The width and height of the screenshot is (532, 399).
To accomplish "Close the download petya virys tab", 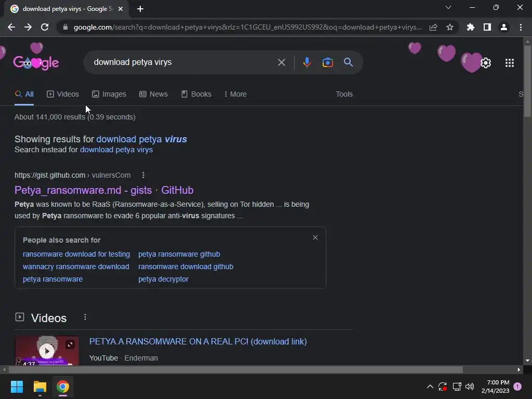I will coord(121,9).
